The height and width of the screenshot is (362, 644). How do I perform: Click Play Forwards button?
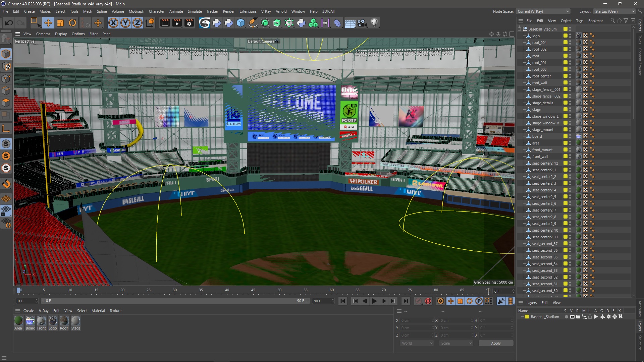(374, 301)
